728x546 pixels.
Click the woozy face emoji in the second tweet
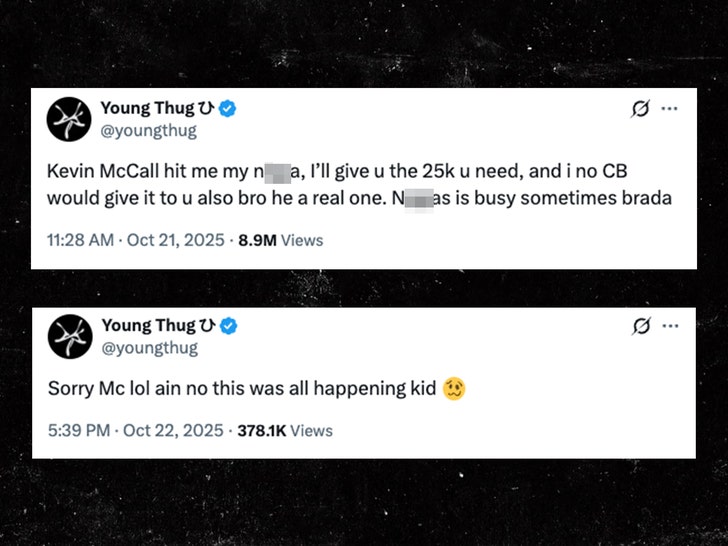tap(454, 388)
